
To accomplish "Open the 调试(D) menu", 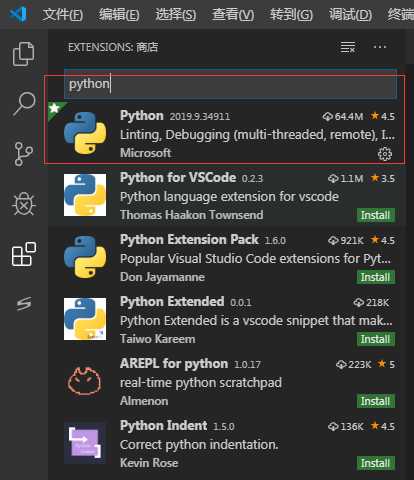I will click(350, 15).
